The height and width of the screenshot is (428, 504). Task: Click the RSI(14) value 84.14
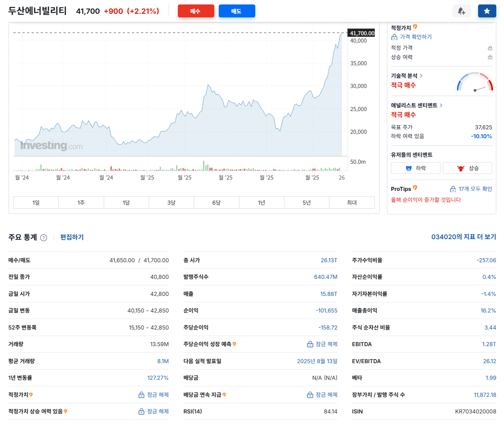pos(331,411)
